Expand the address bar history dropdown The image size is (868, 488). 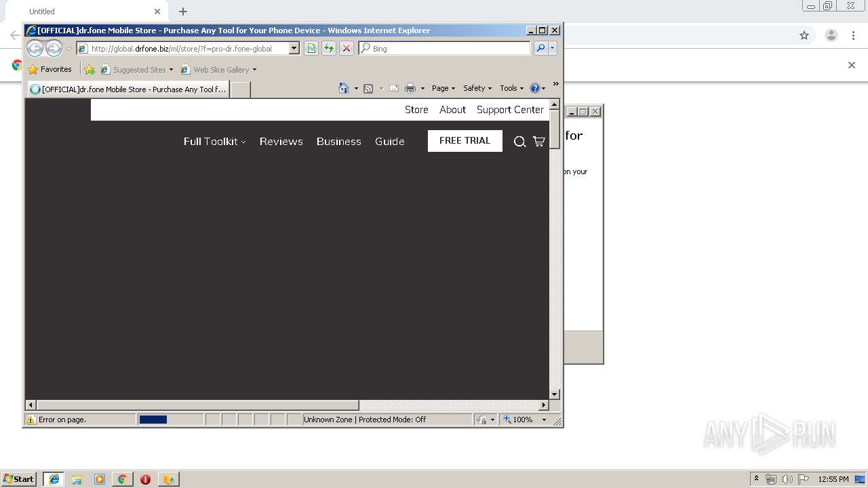294,49
